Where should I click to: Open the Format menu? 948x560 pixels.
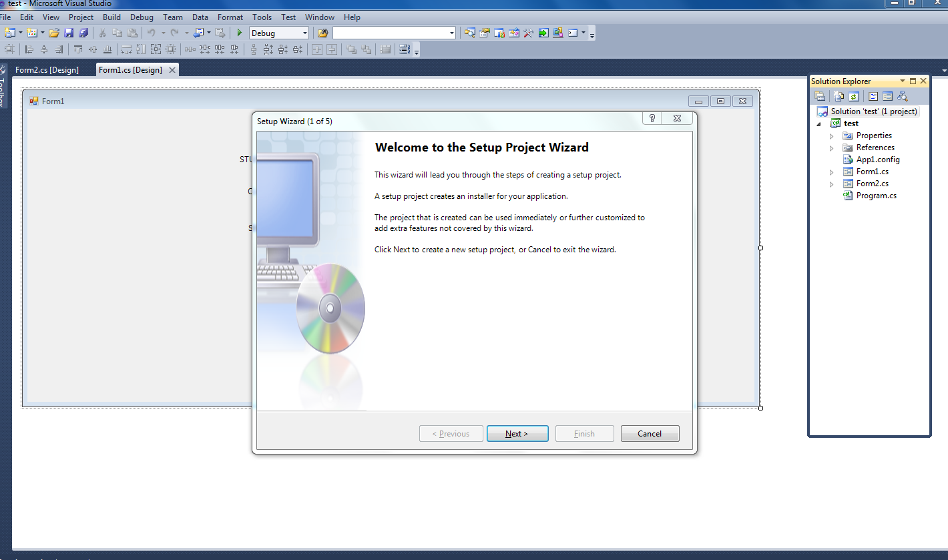point(230,17)
